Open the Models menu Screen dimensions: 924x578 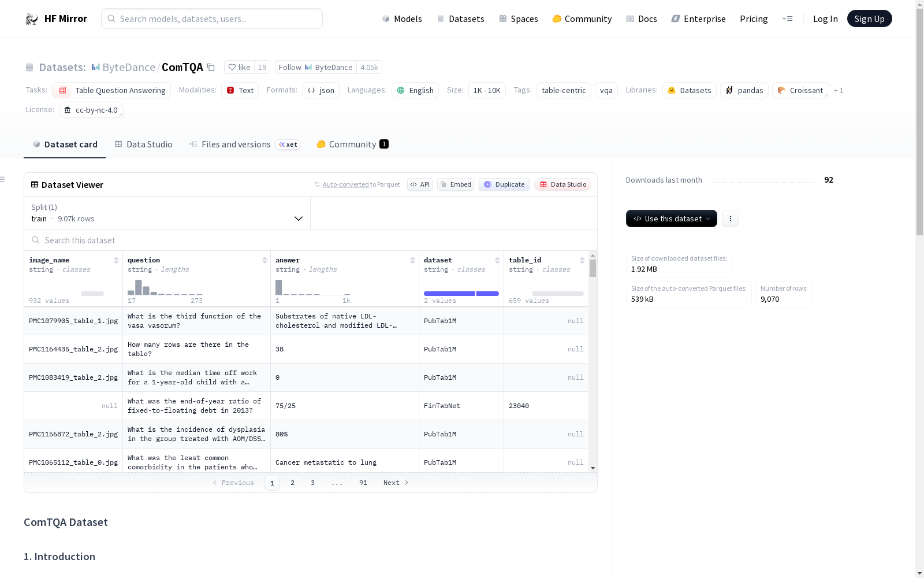[x=402, y=19]
